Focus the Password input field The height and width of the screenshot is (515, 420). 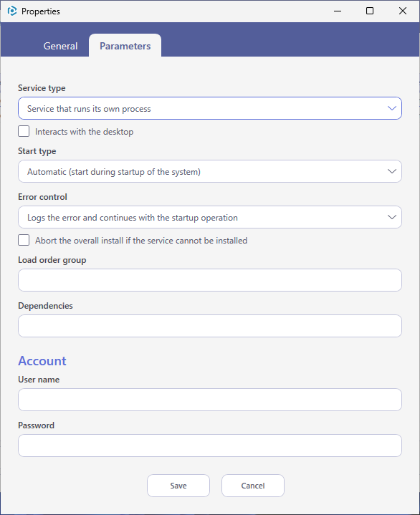click(210, 446)
